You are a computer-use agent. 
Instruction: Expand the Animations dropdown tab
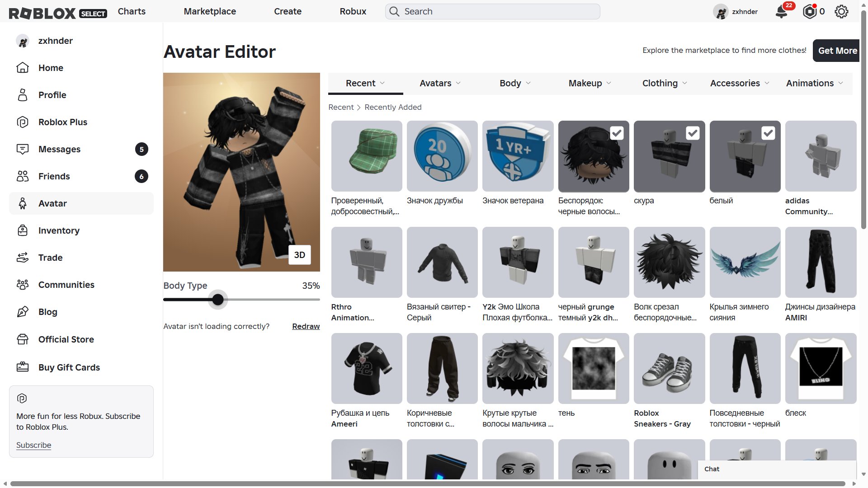click(814, 83)
